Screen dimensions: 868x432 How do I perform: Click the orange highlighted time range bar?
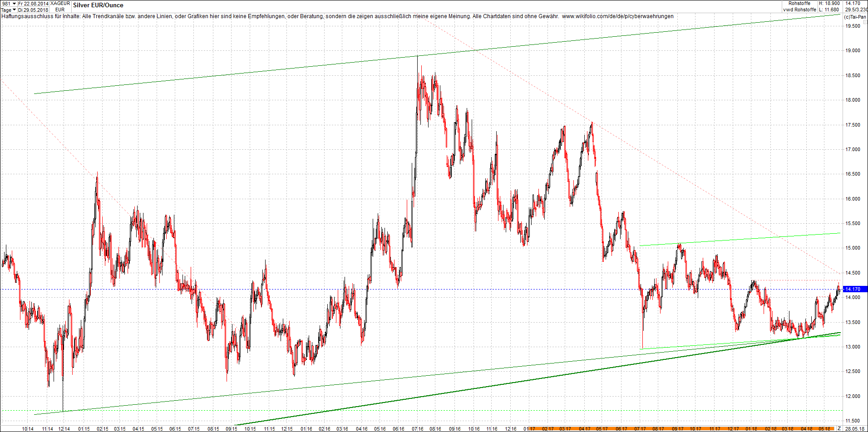click(x=681, y=429)
